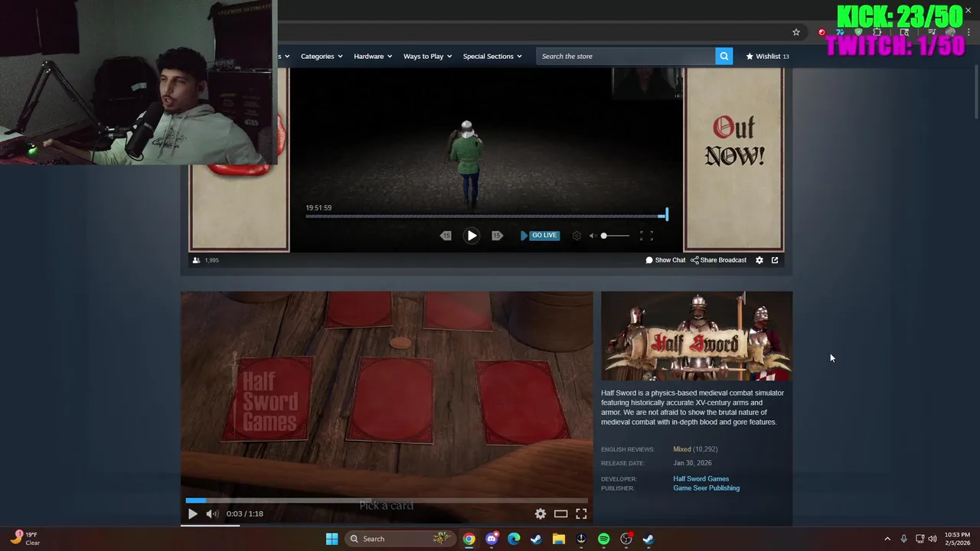This screenshot has height=551, width=980.
Task: Adjust the broadcast volume slider
Action: click(x=615, y=236)
